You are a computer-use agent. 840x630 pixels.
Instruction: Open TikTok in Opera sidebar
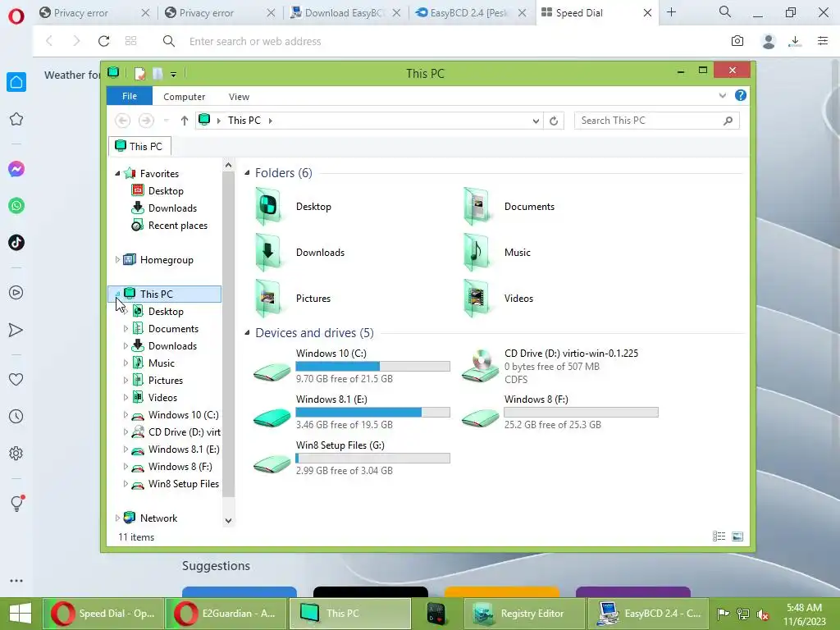pos(16,243)
